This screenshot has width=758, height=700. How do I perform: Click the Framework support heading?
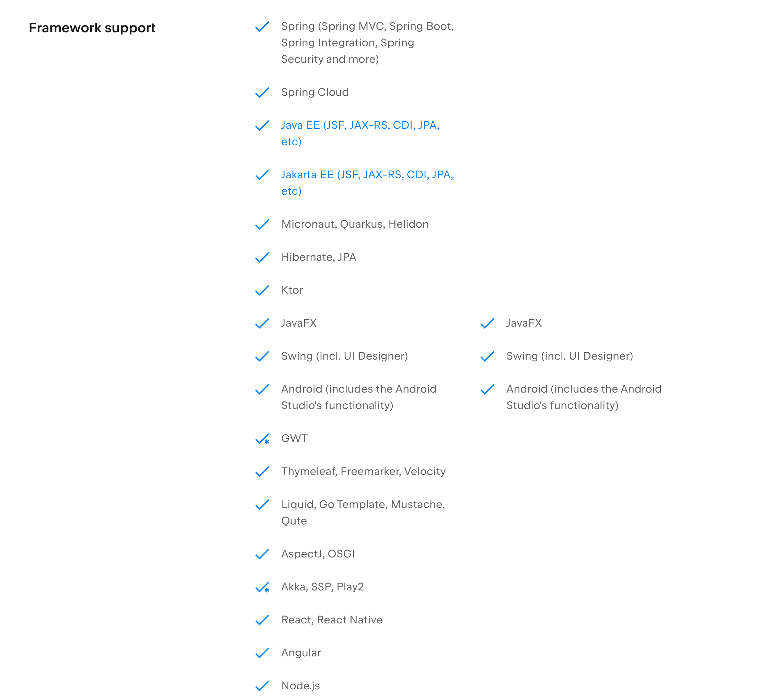[x=92, y=28]
